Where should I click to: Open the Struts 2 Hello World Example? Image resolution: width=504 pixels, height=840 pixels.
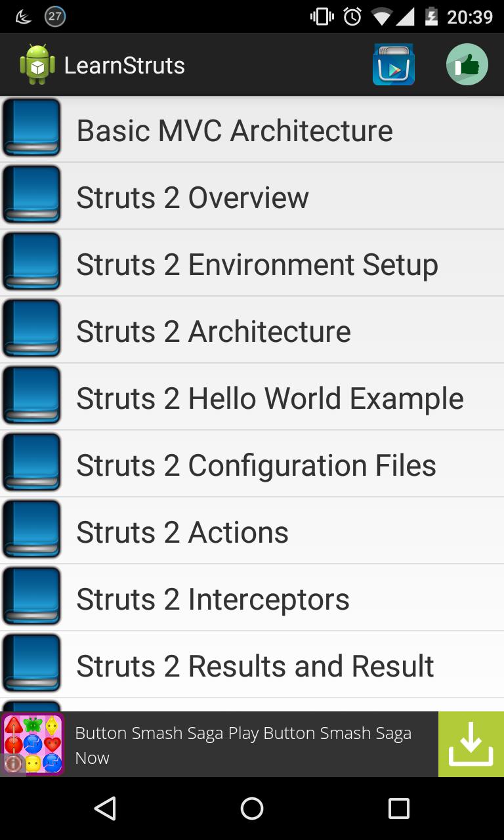pyautogui.click(x=269, y=396)
